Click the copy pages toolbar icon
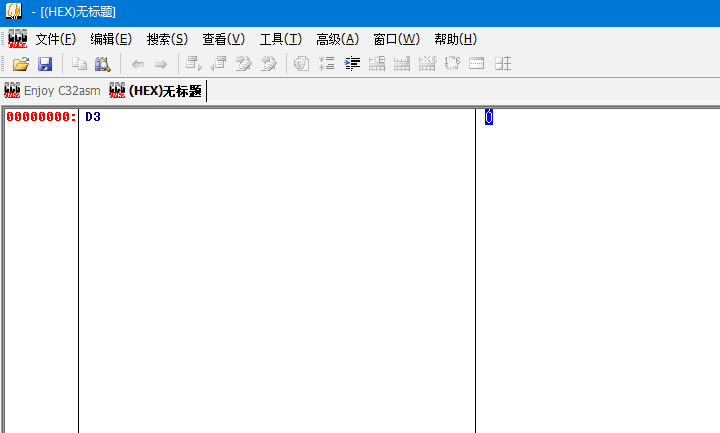The width and height of the screenshot is (720, 433). coord(79,64)
